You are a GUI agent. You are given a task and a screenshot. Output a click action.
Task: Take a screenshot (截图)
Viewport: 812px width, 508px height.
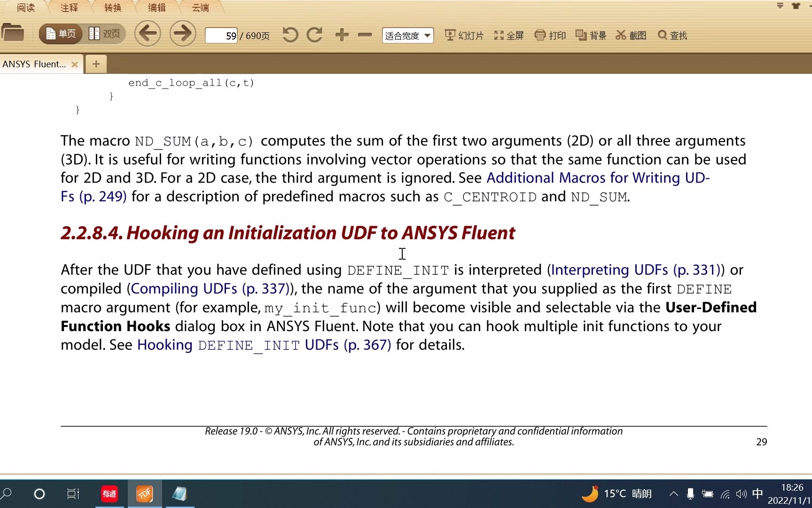coord(631,35)
